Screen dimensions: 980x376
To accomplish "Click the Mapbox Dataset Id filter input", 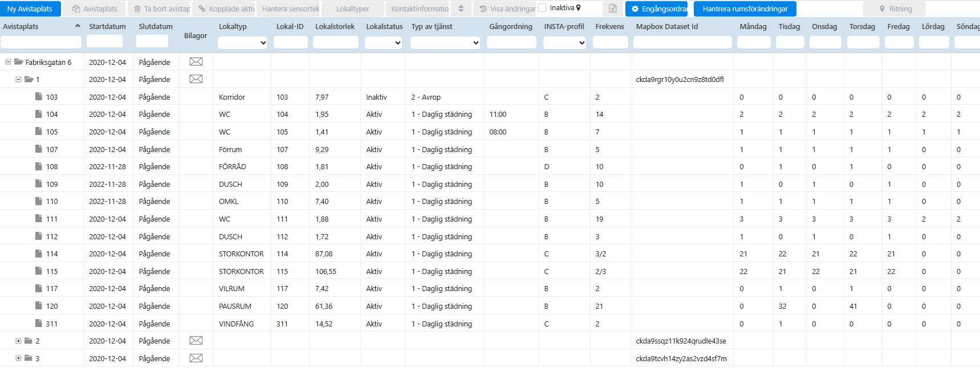I will click(682, 43).
